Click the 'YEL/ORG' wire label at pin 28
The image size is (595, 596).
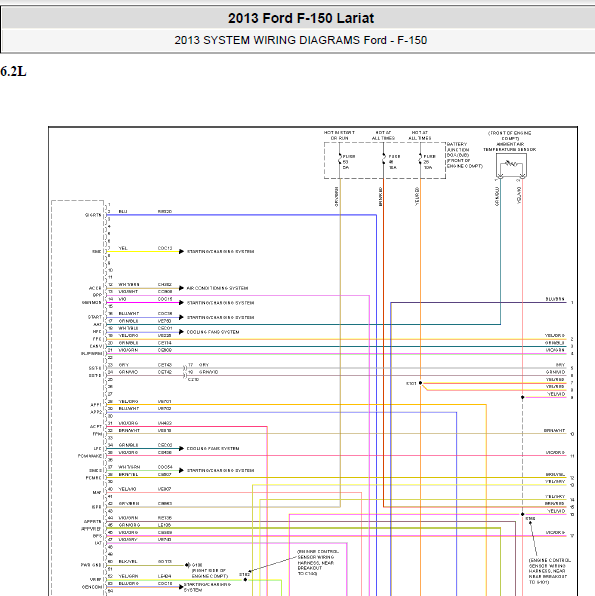[128, 401]
